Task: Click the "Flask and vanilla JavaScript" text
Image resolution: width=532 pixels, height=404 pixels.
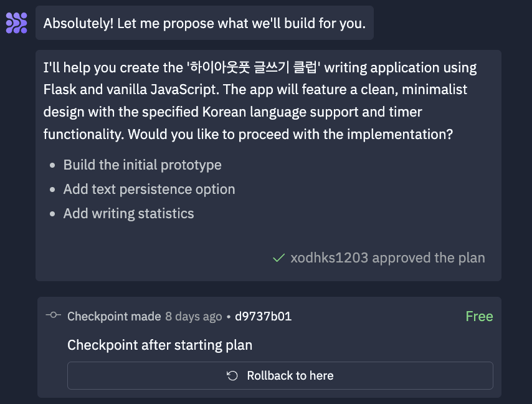Action: [x=131, y=89]
